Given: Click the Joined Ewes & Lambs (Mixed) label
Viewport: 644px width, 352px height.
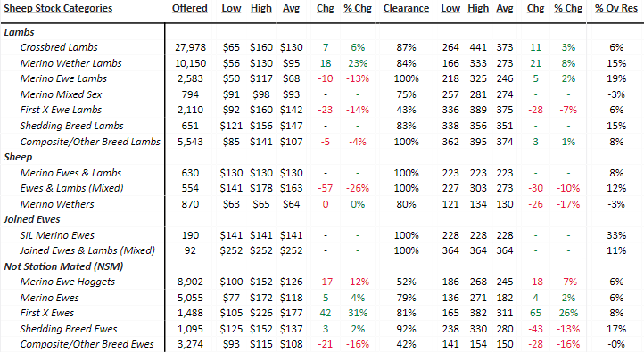Looking at the screenshot, I should pos(87,250).
